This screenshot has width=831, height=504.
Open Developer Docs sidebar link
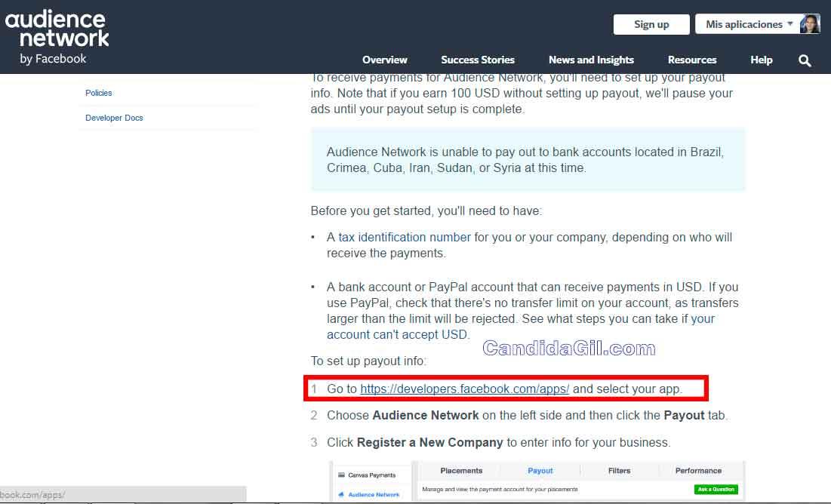(x=114, y=118)
